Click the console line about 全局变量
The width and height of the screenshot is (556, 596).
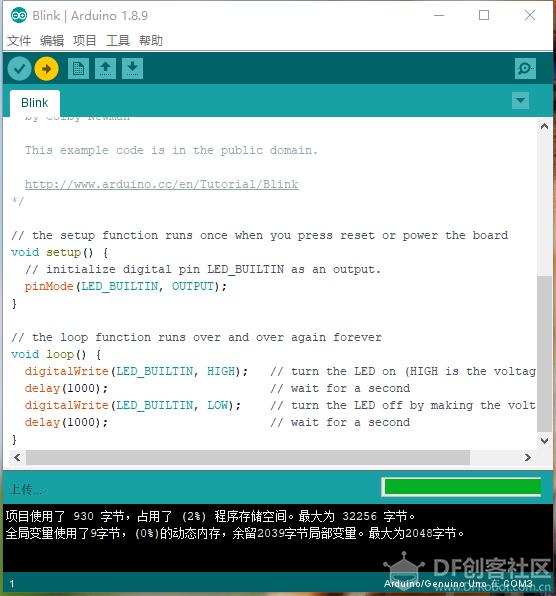tap(235, 533)
